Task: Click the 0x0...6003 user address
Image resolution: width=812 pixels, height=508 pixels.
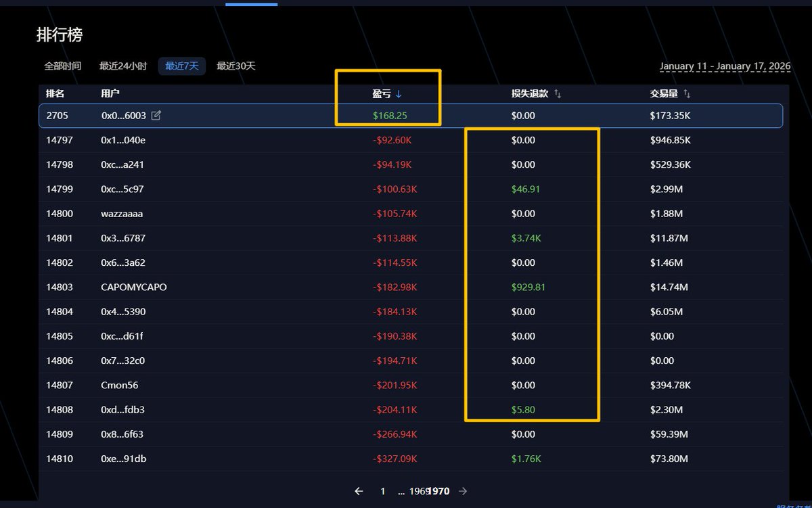Action: (x=124, y=116)
